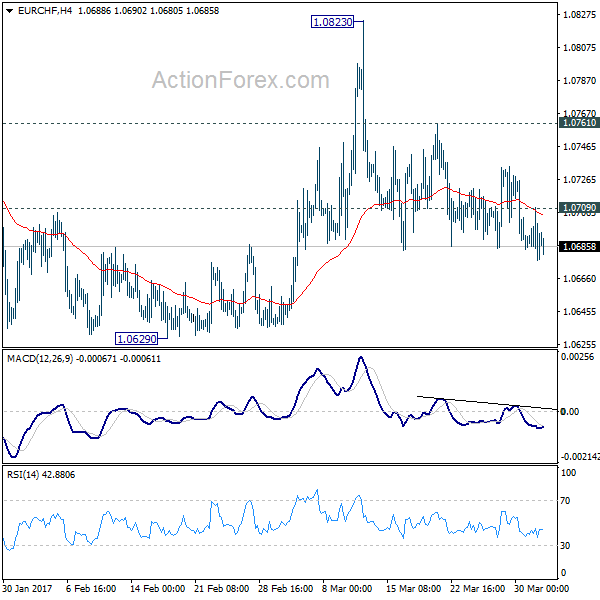
Task: Click the 28 Feb 16:00 time label
Action: point(285,588)
